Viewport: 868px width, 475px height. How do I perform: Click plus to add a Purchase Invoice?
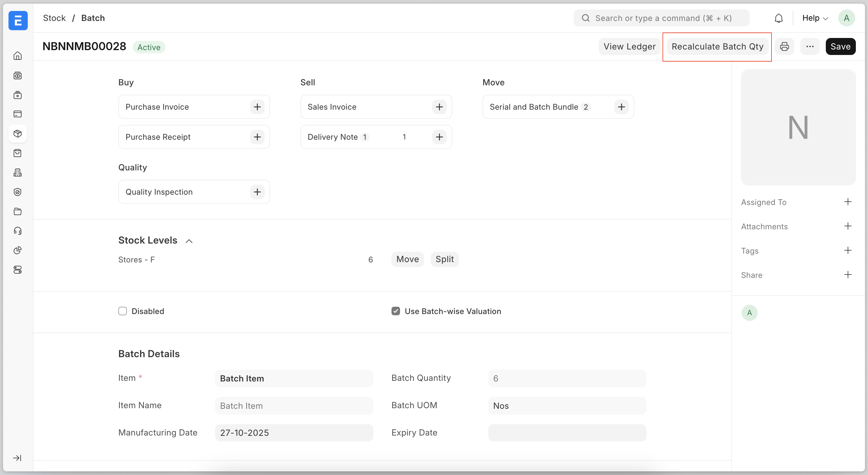(257, 107)
